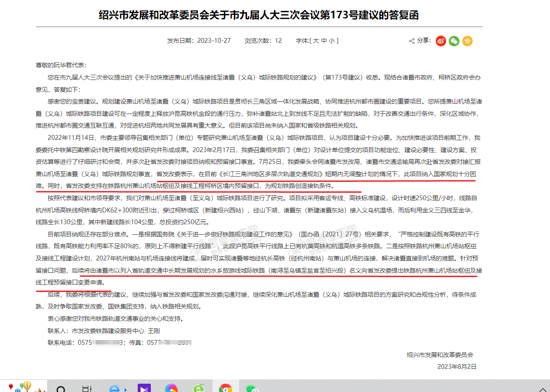Click the 发布日期 2023-10-27 text
Image resolution: width=550 pixels, height=392 pixels.
click(198, 41)
